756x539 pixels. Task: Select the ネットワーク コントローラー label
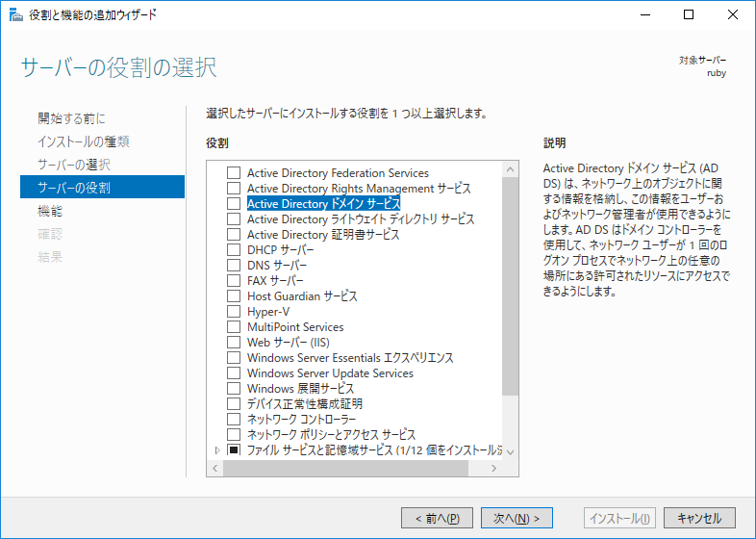coord(301,420)
